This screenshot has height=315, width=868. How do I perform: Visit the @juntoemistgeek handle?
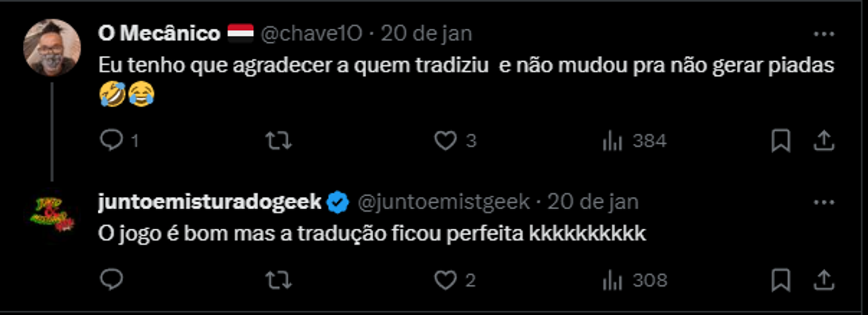pos(443,202)
